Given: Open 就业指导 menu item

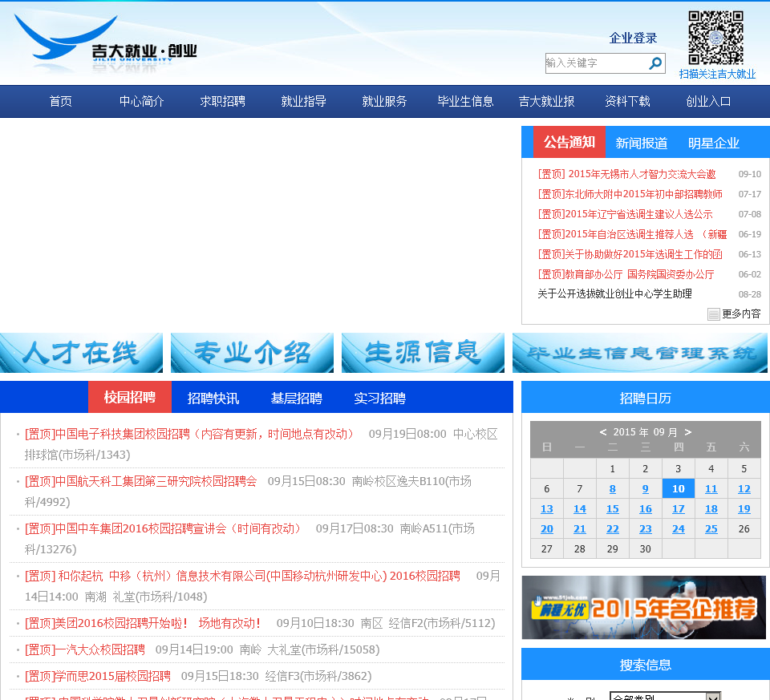Looking at the screenshot, I should pos(303,101).
